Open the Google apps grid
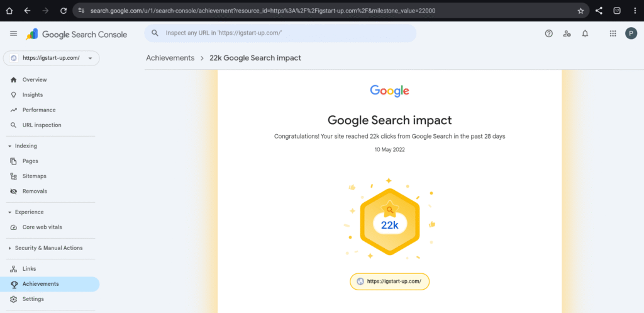The width and height of the screenshot is (644, 313). tap(613, 34)
